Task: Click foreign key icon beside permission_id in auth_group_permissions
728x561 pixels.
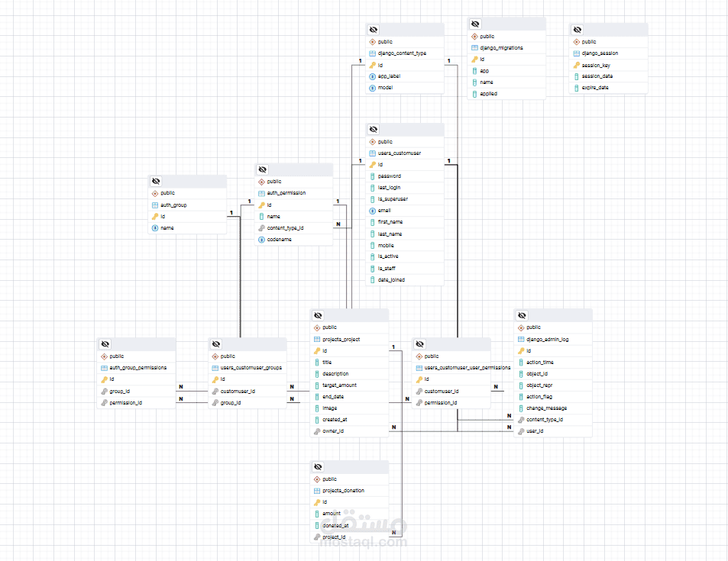Action: 104,403
